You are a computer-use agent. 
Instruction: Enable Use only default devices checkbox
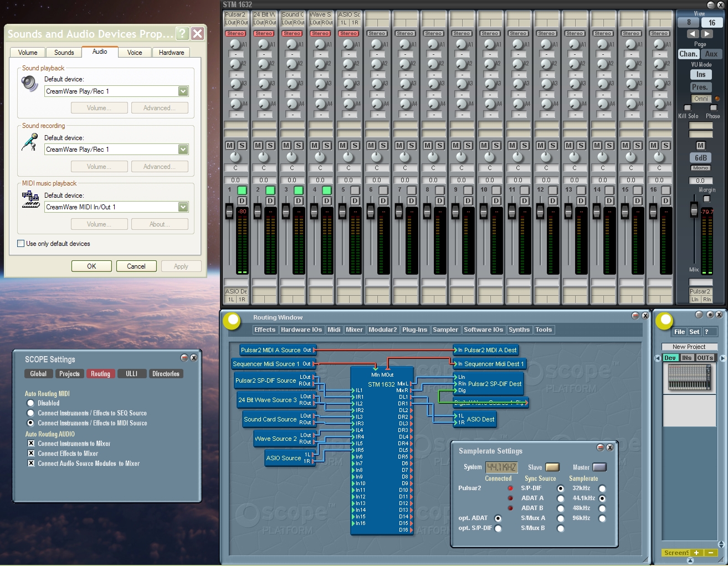click(21, 244)
